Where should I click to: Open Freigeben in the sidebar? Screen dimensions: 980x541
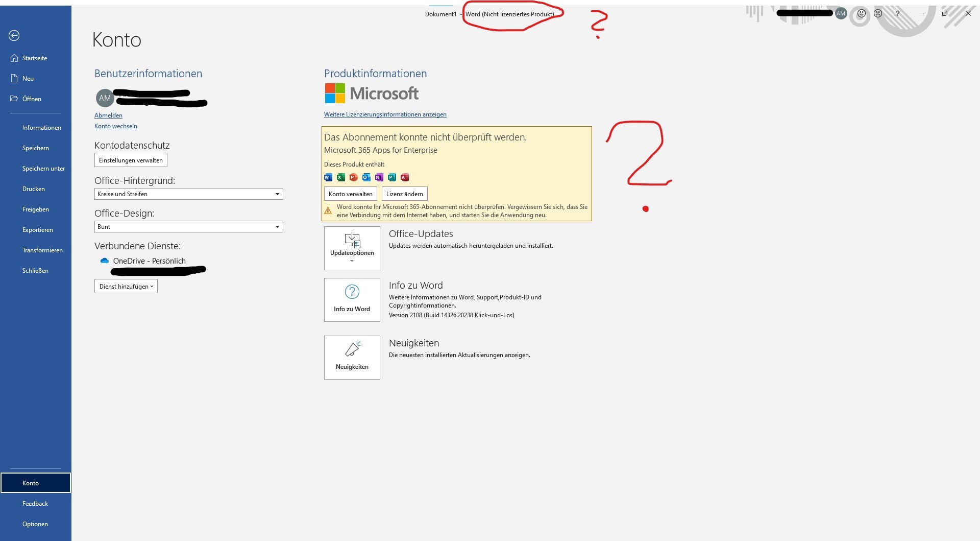coord(36,209)
